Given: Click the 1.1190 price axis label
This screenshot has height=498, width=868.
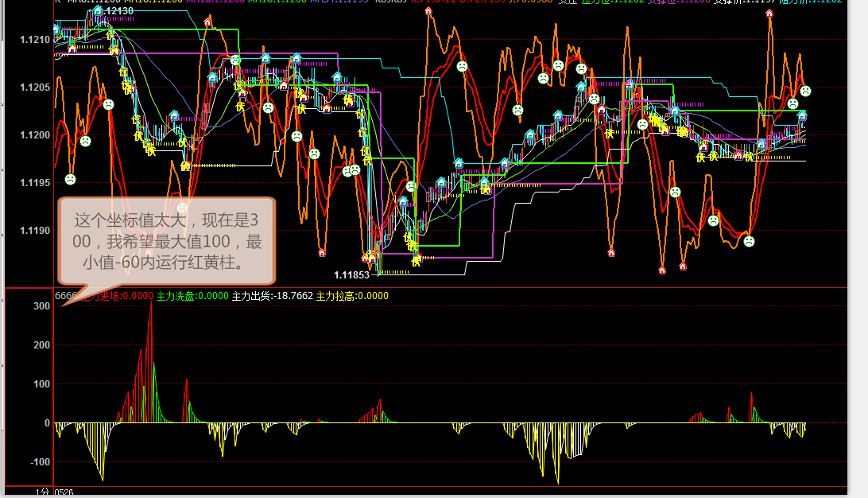Looking at the screenshot, I should 34,231.
